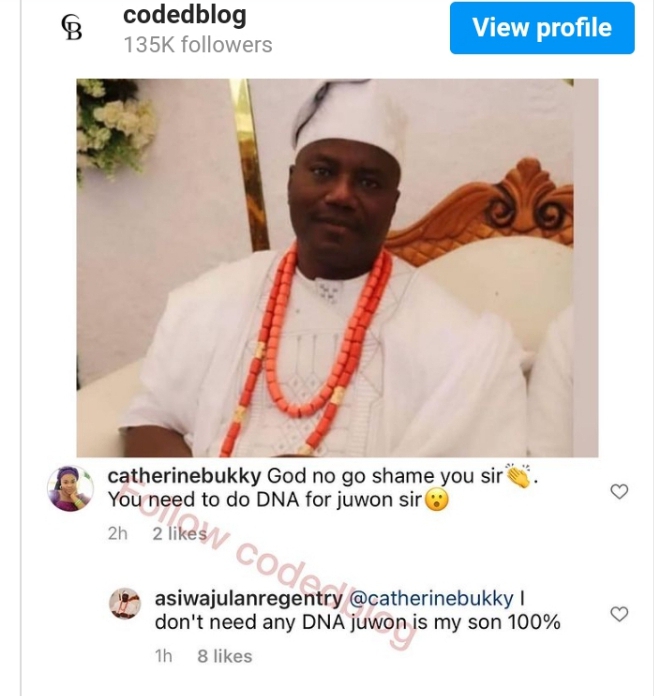Click catherinebukky's profile picture
The image size is (654, 696).
click(x=70, y=489)
